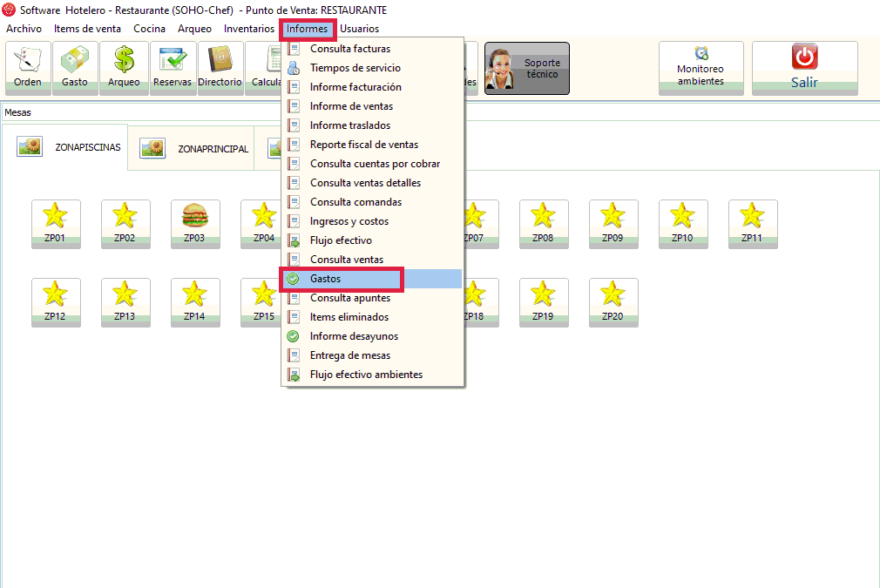Screen dimensions: 880x588
Task: Select table ZP20 star icon
Action: point(613,302)
